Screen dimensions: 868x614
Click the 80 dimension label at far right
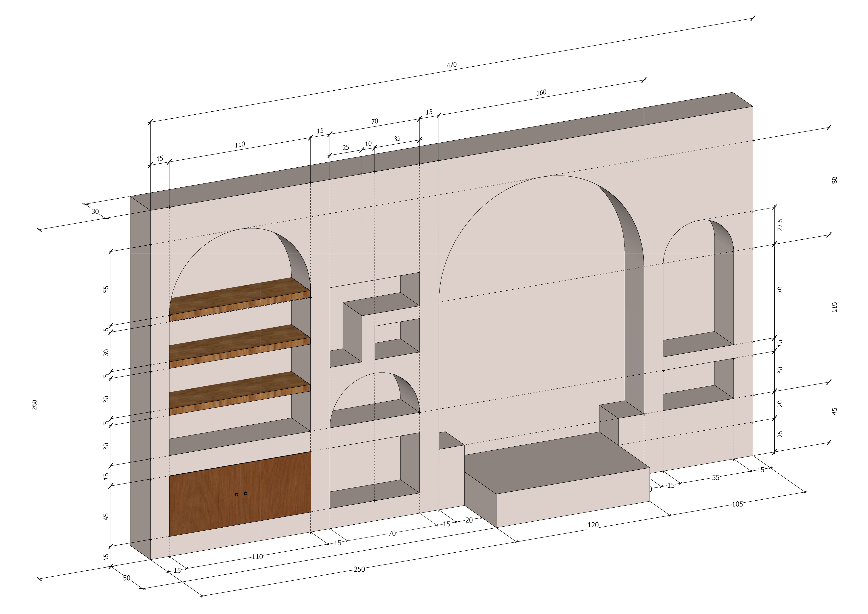pyautogui.click(x=835, y=180)
